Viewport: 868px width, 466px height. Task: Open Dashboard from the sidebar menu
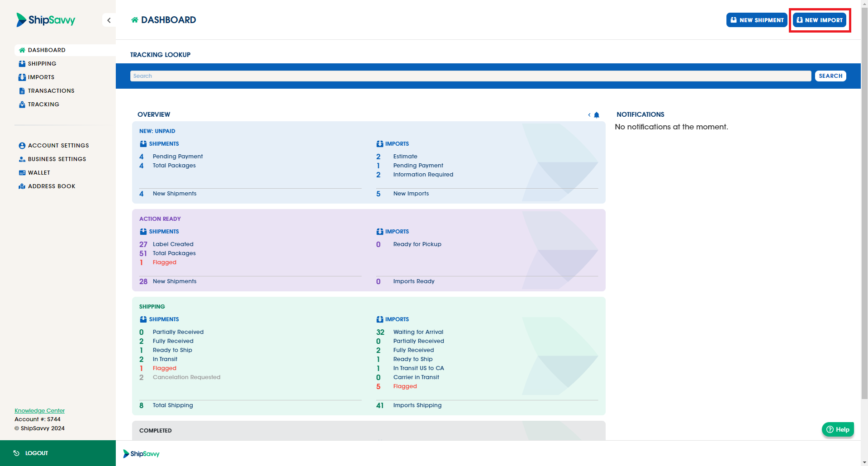[65, 50]
